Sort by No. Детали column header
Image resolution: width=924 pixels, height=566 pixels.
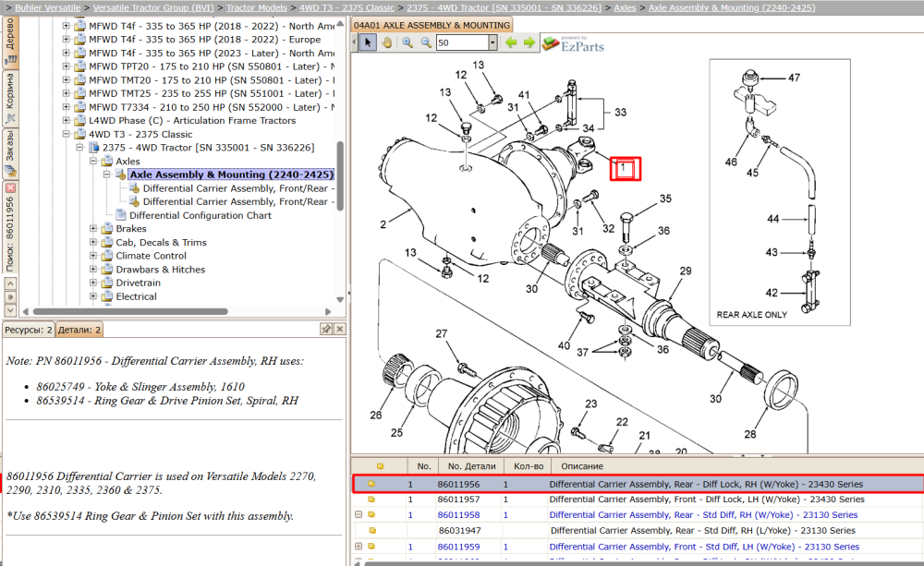[x=471, y=466]
